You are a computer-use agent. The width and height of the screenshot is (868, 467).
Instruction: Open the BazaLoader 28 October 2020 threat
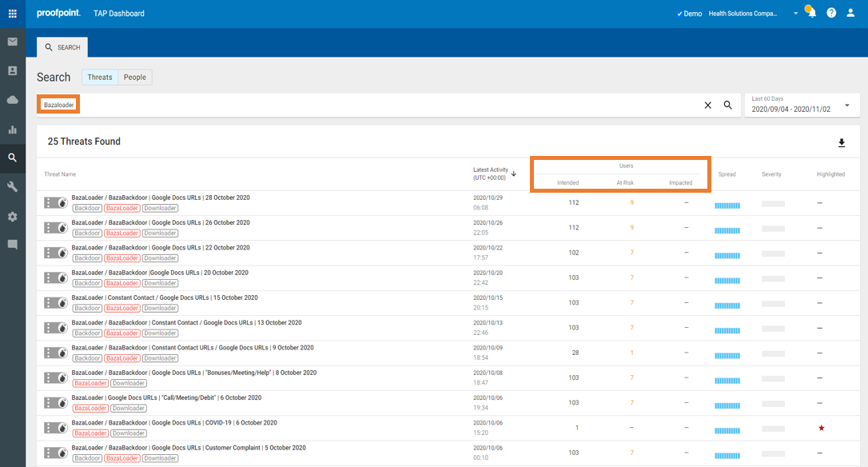(161, 198)
